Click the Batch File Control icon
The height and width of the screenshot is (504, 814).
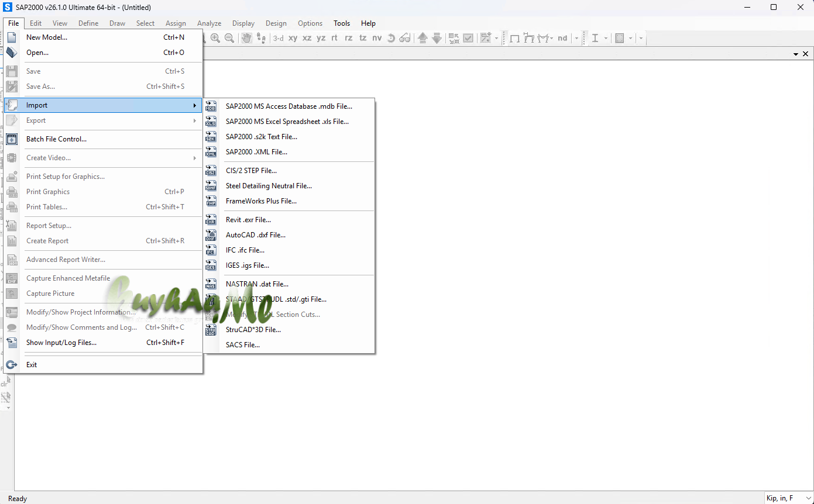click(x=12, y=139)
